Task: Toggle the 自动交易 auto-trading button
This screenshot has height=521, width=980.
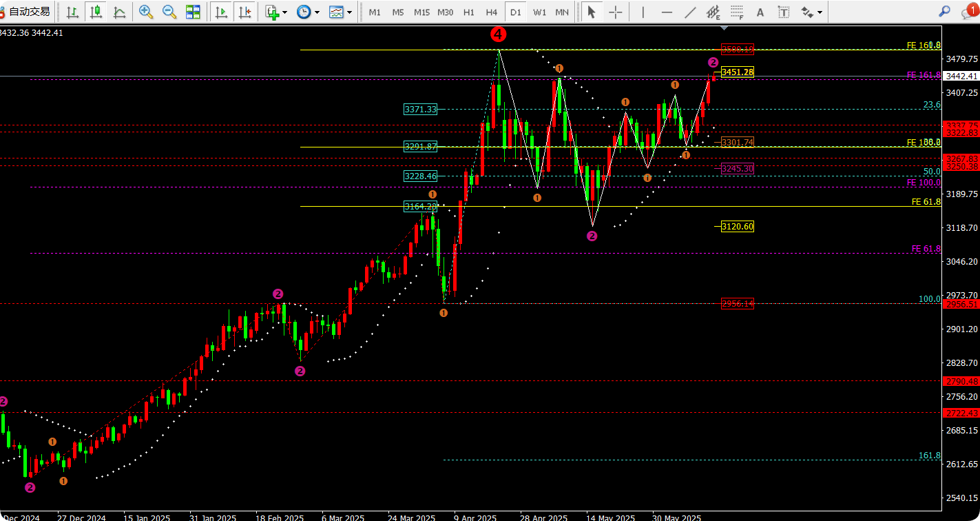Action: [26, 12]
